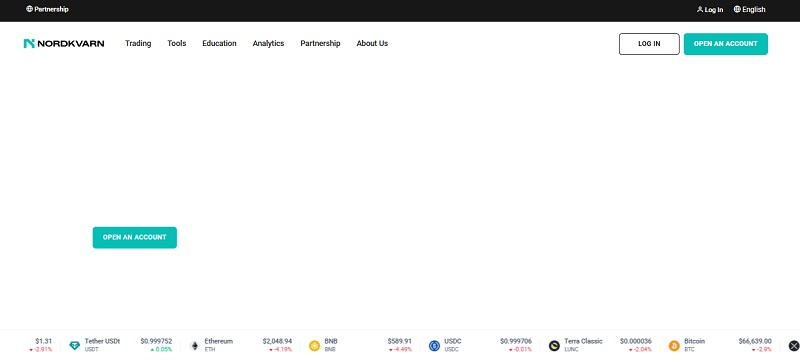Screen dimensions: 800x361
Task: Open the Analytics menu
Action: (x=268, y=43)
